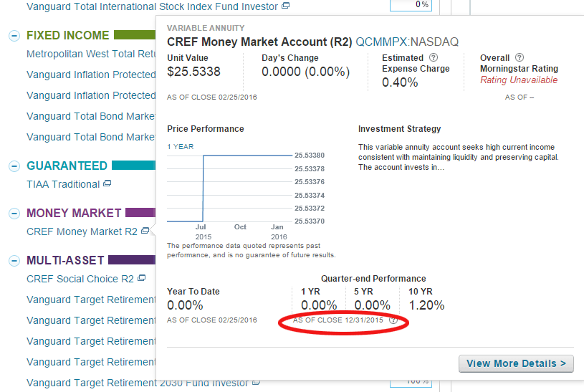Collapse the Fixed Income section
This screenshot has width=584, height=392.
tap(14, 36)
